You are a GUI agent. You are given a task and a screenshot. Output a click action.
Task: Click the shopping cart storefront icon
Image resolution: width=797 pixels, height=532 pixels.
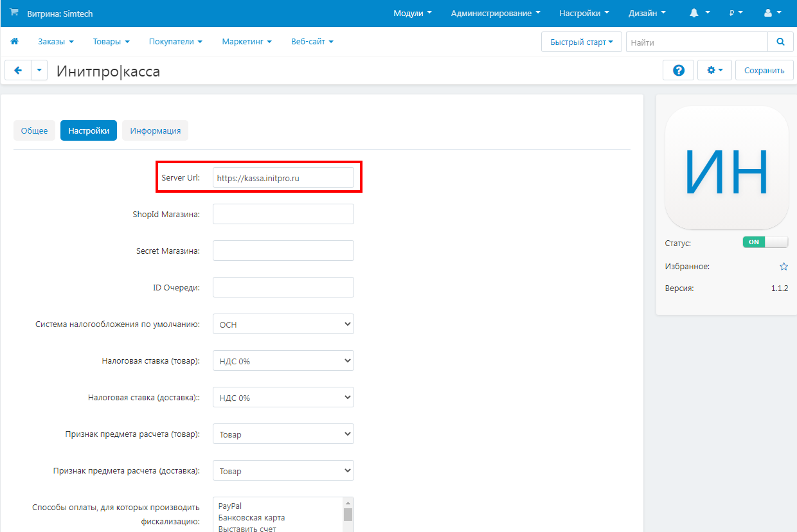click(x=14, y=12)
